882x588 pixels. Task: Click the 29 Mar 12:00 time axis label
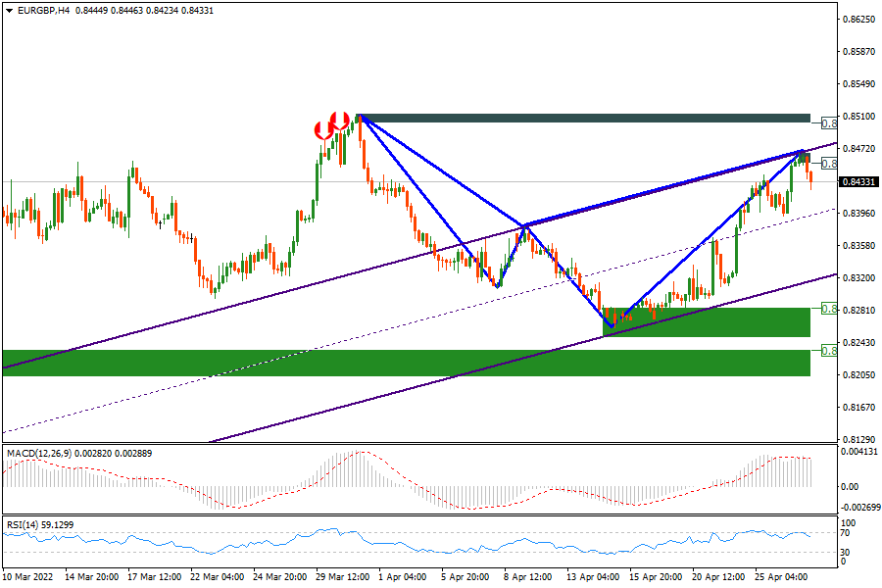click(x=345, y=577)
